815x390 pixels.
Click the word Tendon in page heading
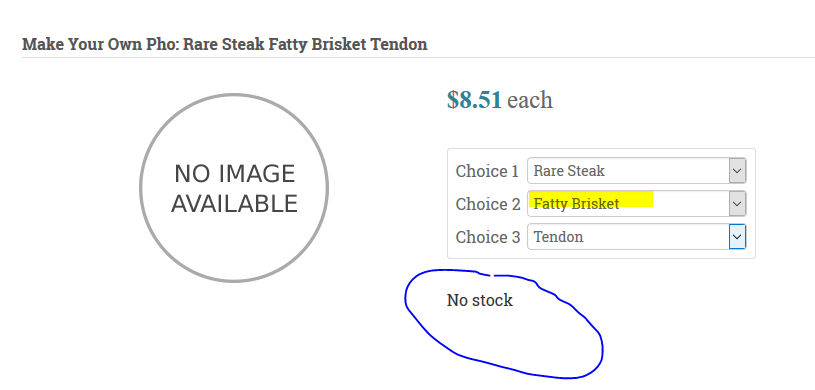(399, 44)
